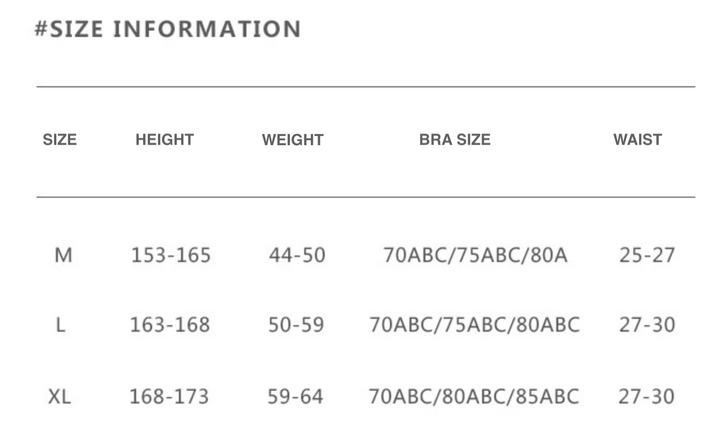Click the 168-173 height value
The height and width of the screenshot is (434, 720).
click(x=169, y=397)
